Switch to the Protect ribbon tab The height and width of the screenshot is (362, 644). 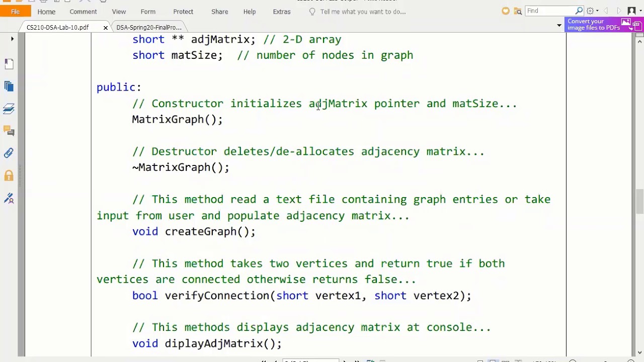[183, 12]
